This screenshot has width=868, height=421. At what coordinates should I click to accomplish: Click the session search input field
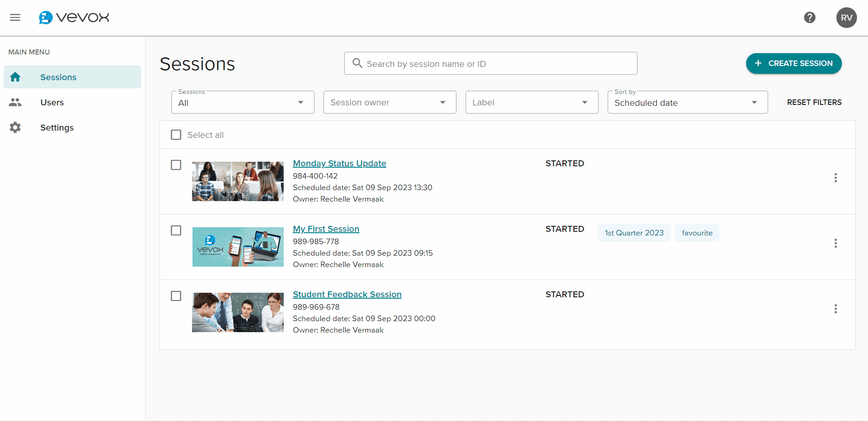pyautogui.click(x=491, y=63)
